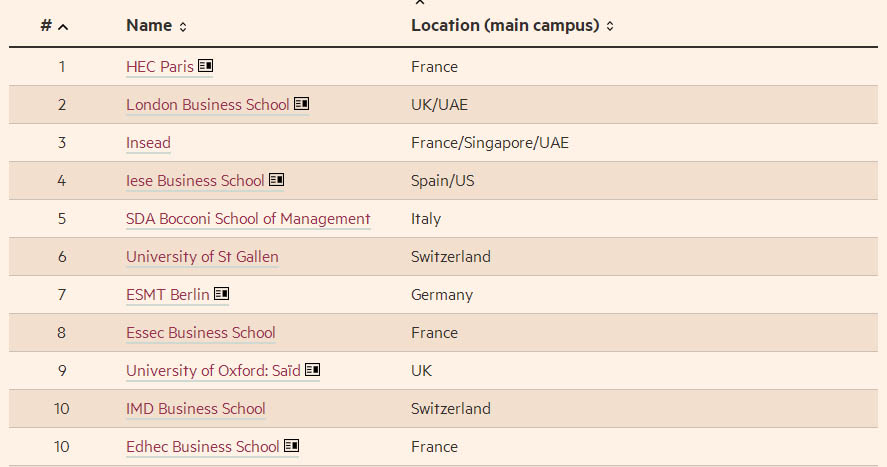Sort by Location (main campus) column

513,25
